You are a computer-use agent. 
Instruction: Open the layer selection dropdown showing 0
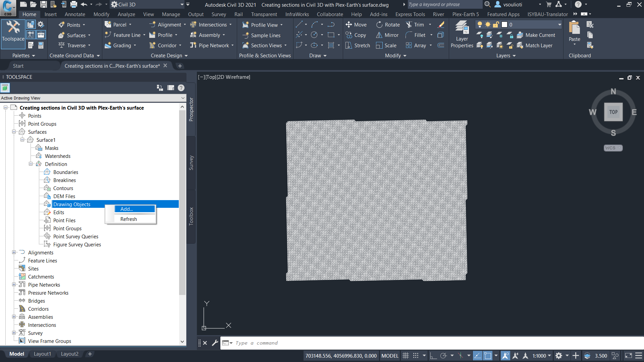tap(519, 24)
